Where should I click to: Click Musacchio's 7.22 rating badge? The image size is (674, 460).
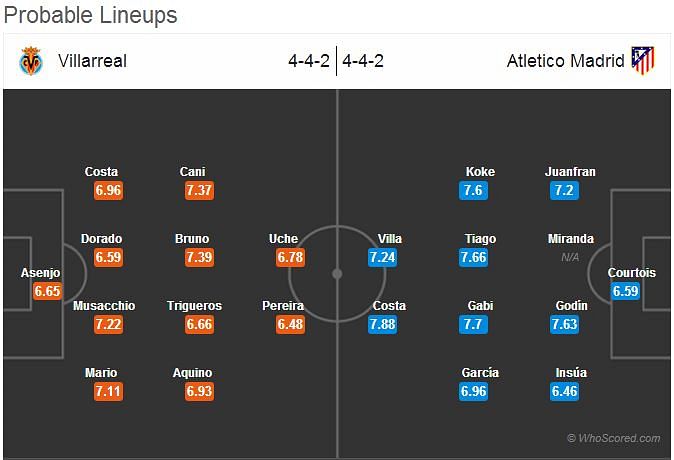[108, 324]
